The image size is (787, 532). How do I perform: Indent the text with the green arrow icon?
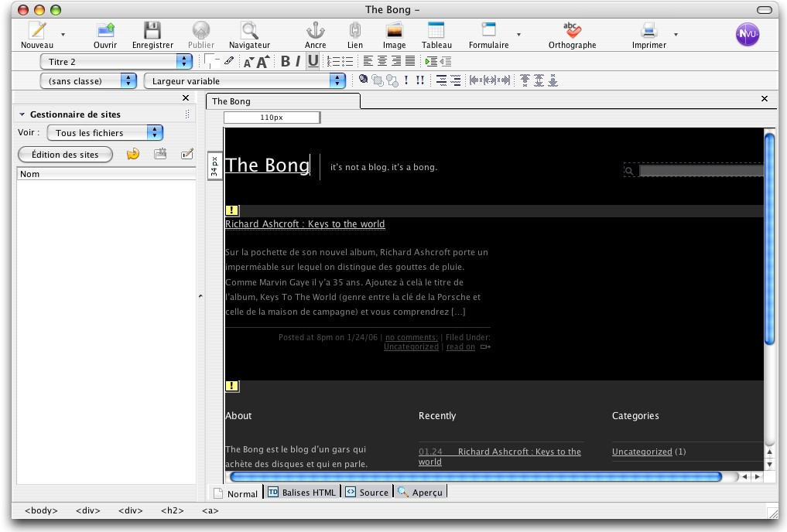(430, 61)
